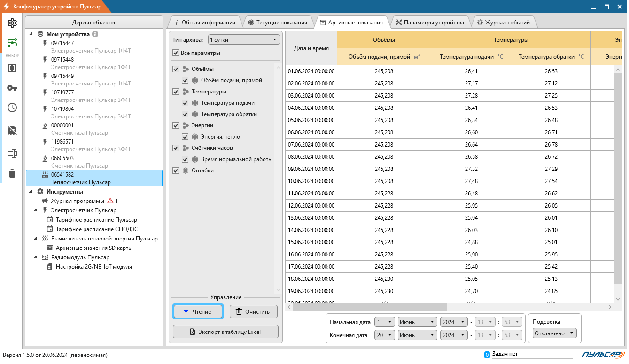
Task: Click the brackets icon in sidebar
Action: (x=12, y=68)
